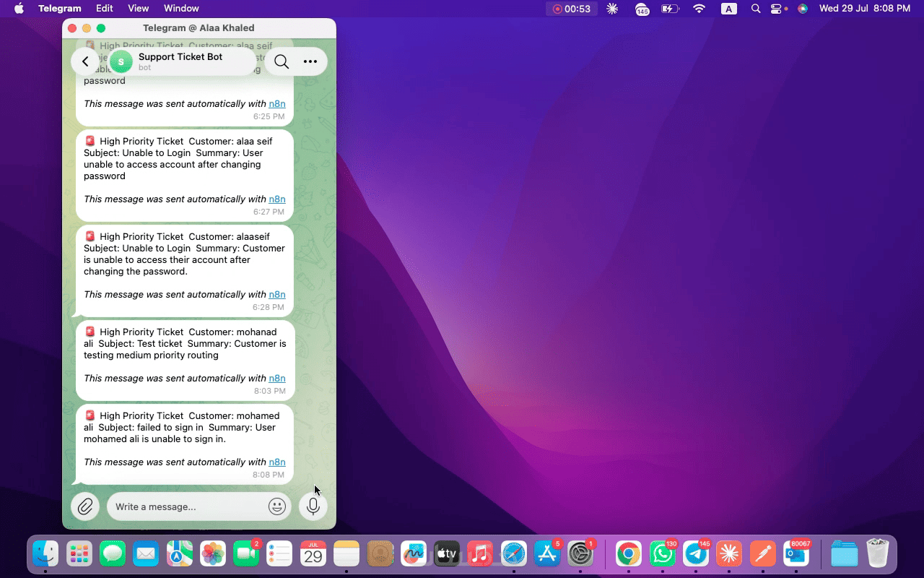This screenshot has width=924, height=578.
Task: Open the Support Ticket Bot profile title
Action: [180, 57]
